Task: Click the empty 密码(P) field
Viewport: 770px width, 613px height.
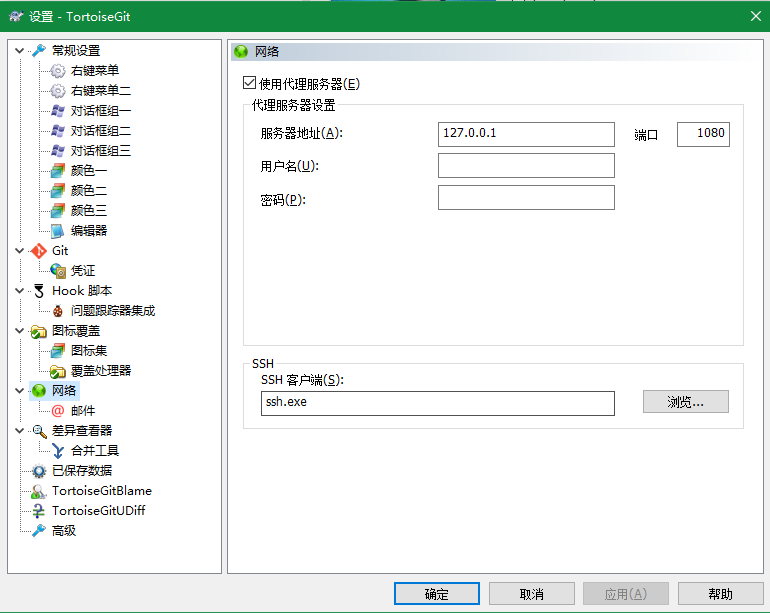Action: [x=526, y=197]
